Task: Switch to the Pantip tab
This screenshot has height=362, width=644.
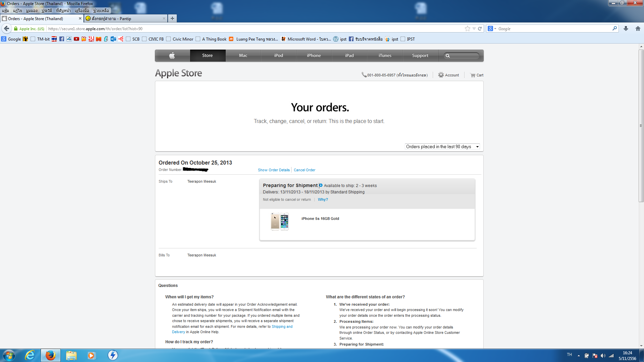Action: 125,18
